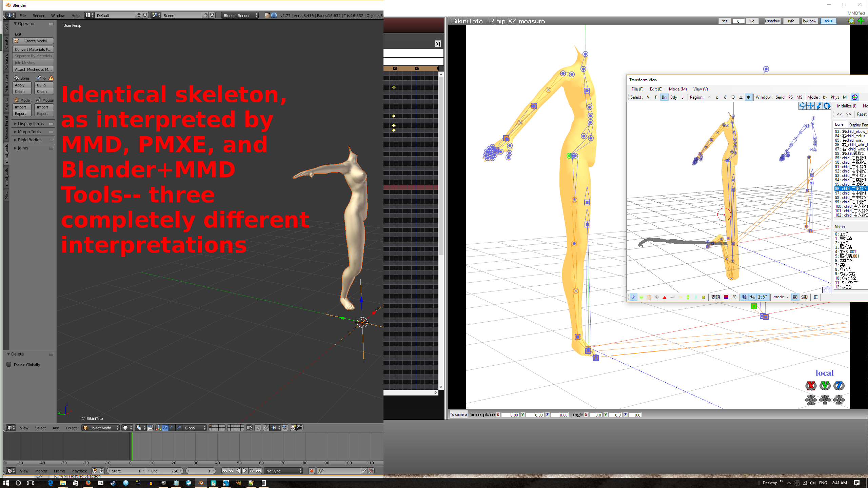Open the Blender Render engine dropdown
Viewport: 868px width, 488px height.
click(240, 15)
